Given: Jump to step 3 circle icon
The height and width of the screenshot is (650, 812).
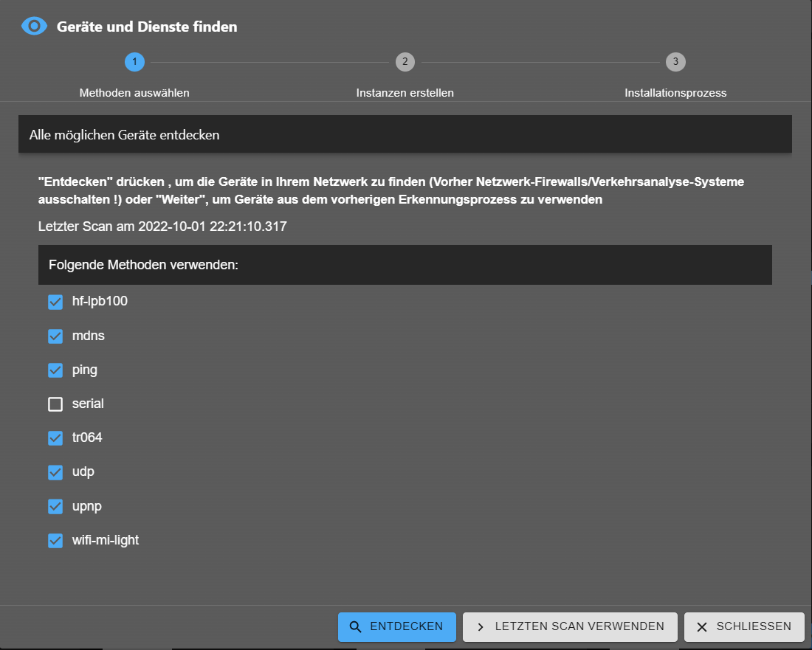Looking at the screenshot, I should tap(675, 62).
